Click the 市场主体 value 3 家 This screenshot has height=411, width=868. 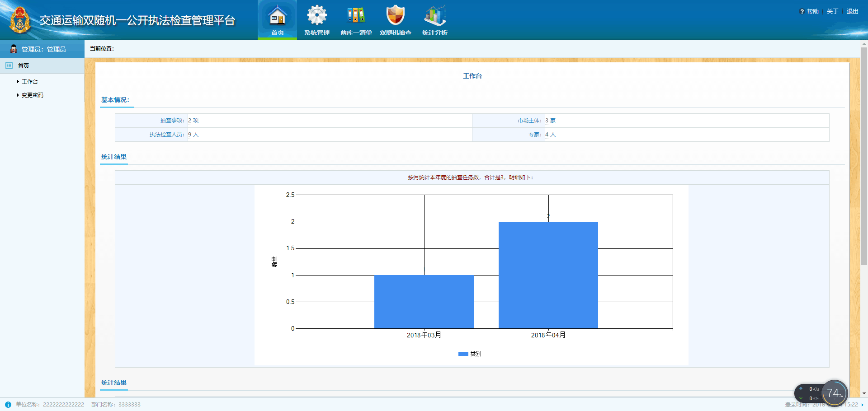coord(551,121)
